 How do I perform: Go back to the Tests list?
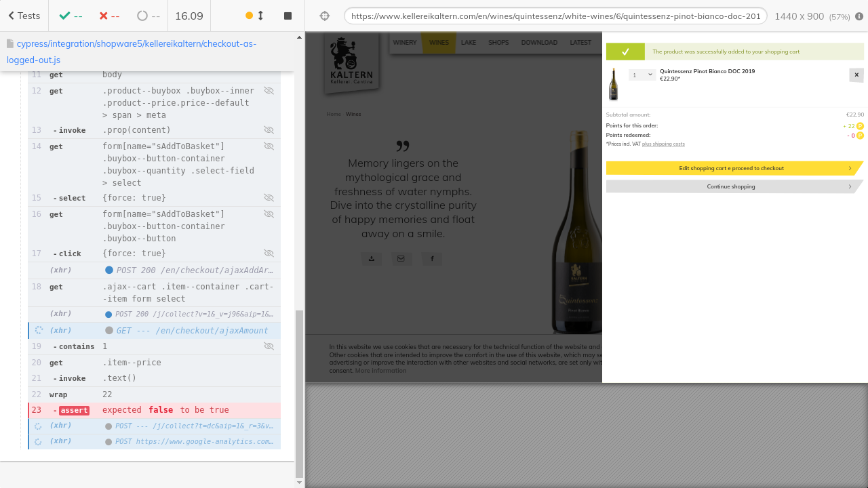click(24, 16)
